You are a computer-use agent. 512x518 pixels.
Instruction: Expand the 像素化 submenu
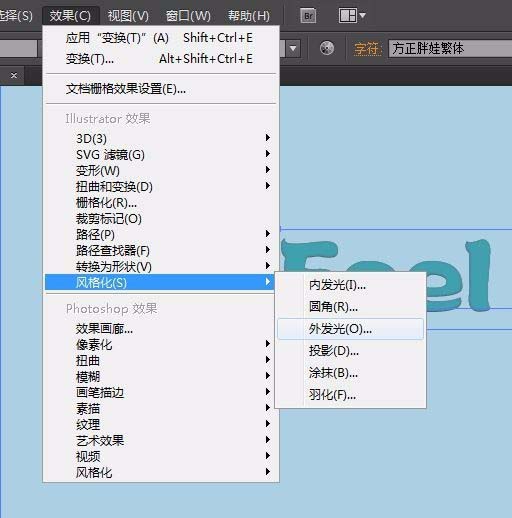click(x=161, y=344)
